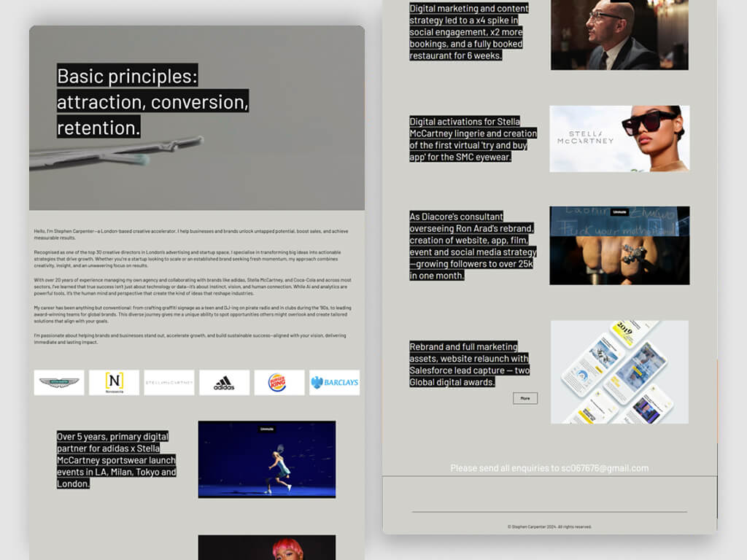Select the Diacore Ron Arad rebrand text
Image resolution: width=747 pixels, height=560 pixels.
point(472,246)
